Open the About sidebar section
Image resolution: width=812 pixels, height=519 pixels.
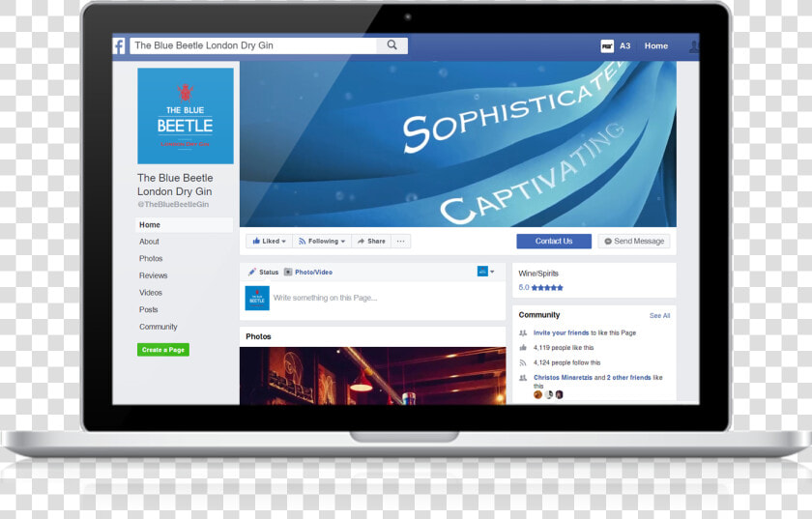tap(149, 242)
